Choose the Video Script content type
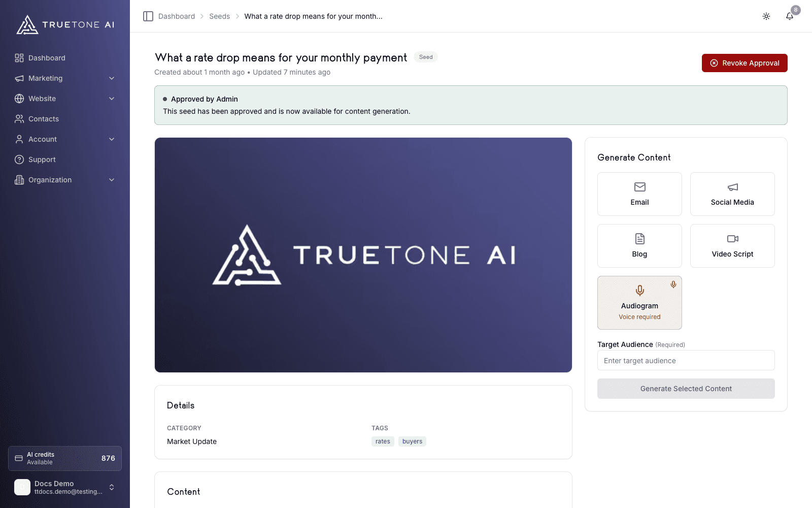The image size is (812, 508). (x=732, y=246)
